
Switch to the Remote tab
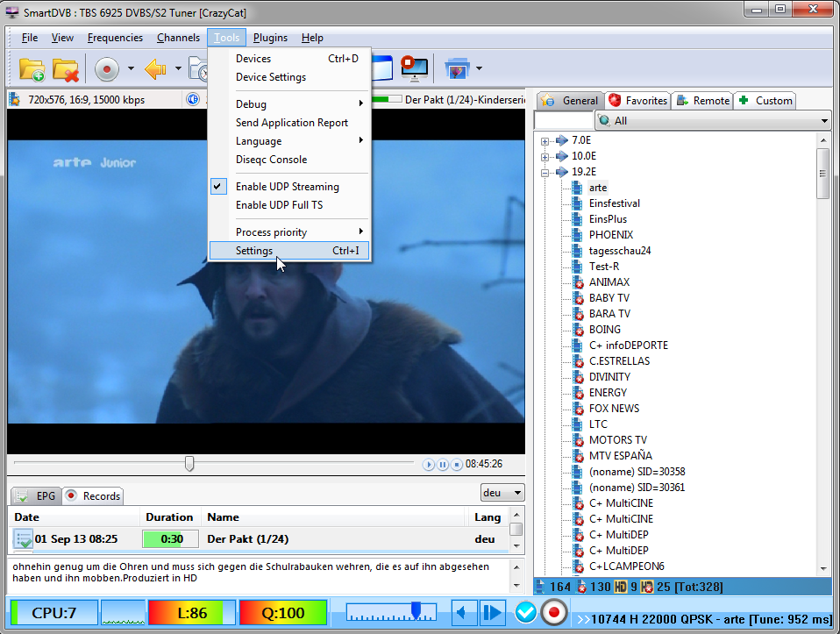[x=703, y=100]
